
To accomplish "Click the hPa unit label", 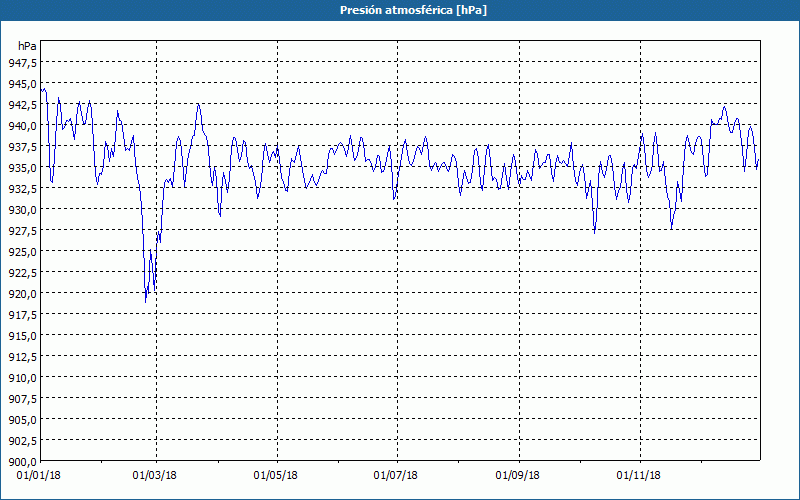I will tap(27, 46).
